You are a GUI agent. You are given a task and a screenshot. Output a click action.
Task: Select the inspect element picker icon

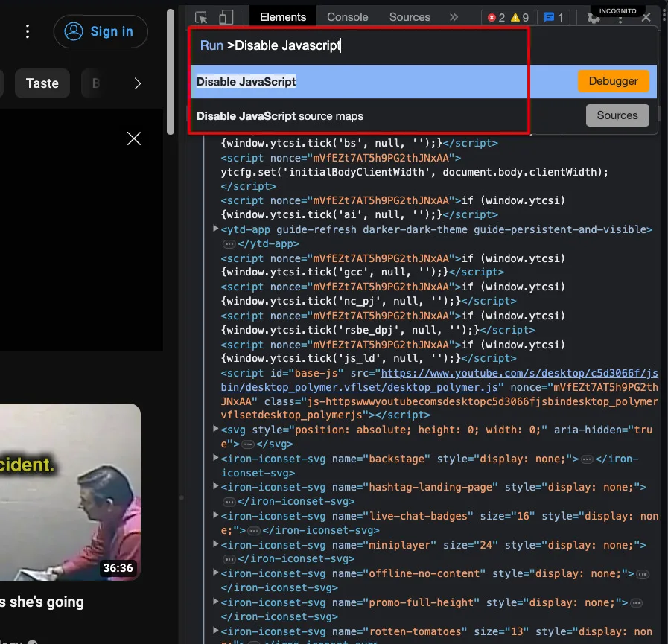coord(201,17)
